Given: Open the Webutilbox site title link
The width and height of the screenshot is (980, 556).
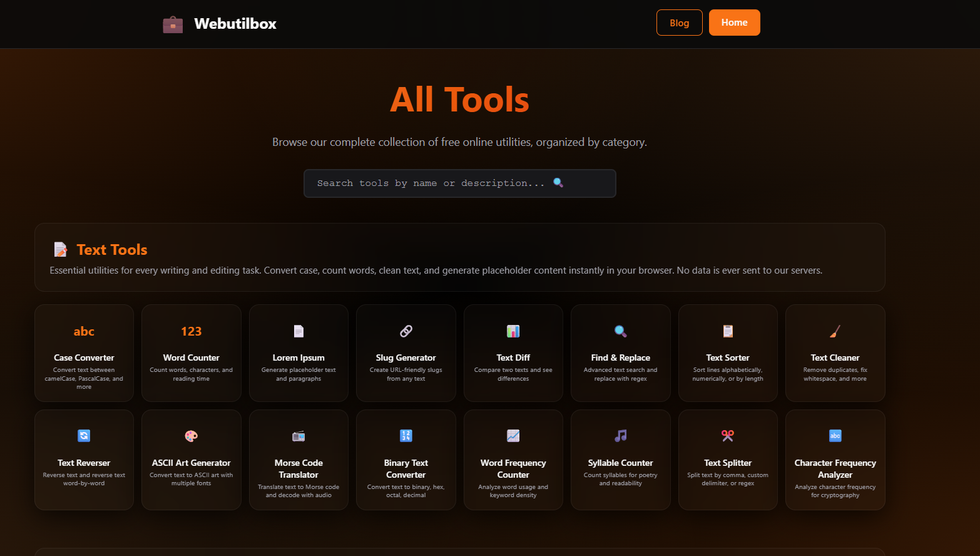Looking at the screenshot, I should click(235, 24).
